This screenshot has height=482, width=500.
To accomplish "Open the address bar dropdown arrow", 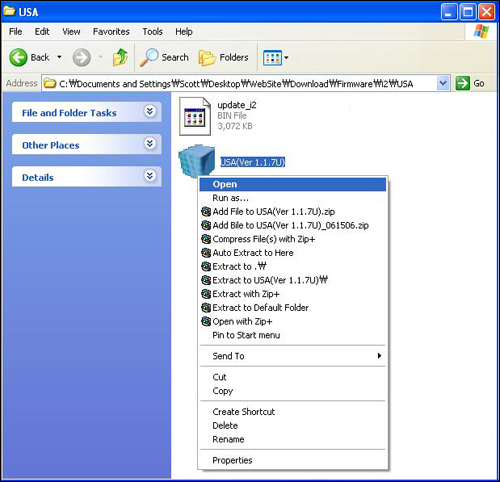I will 443,83.
